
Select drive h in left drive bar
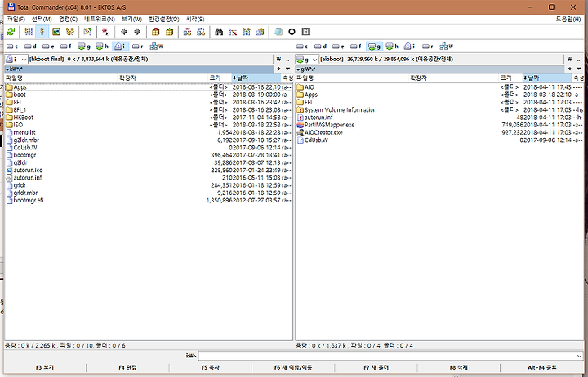point(102,47)
